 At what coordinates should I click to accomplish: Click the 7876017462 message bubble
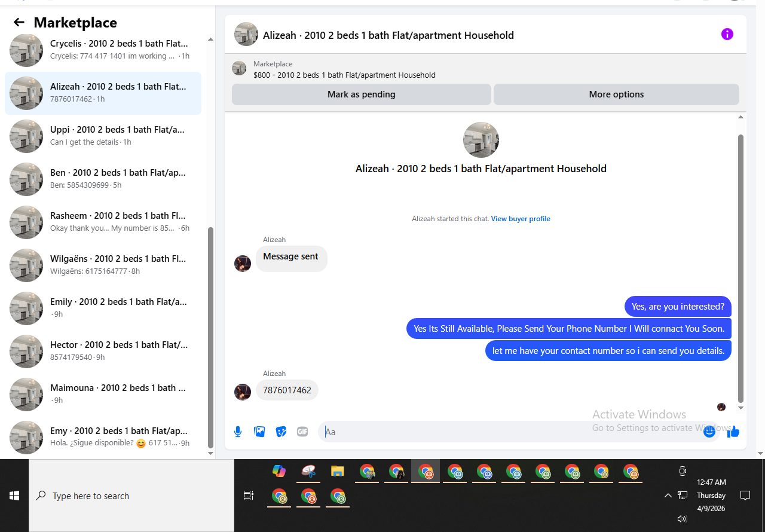click(x=287, y=390)
